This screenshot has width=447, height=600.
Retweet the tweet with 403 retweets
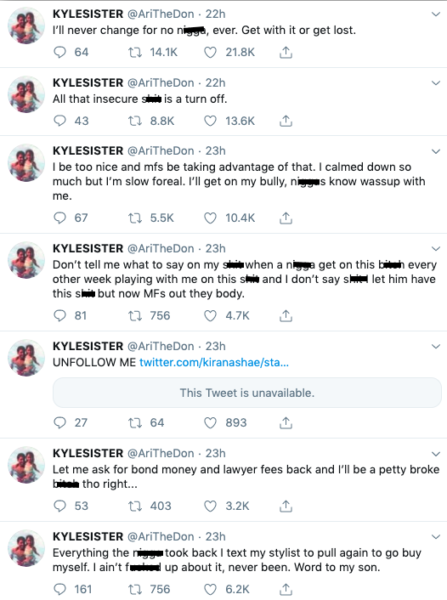[x=134, y=506]
